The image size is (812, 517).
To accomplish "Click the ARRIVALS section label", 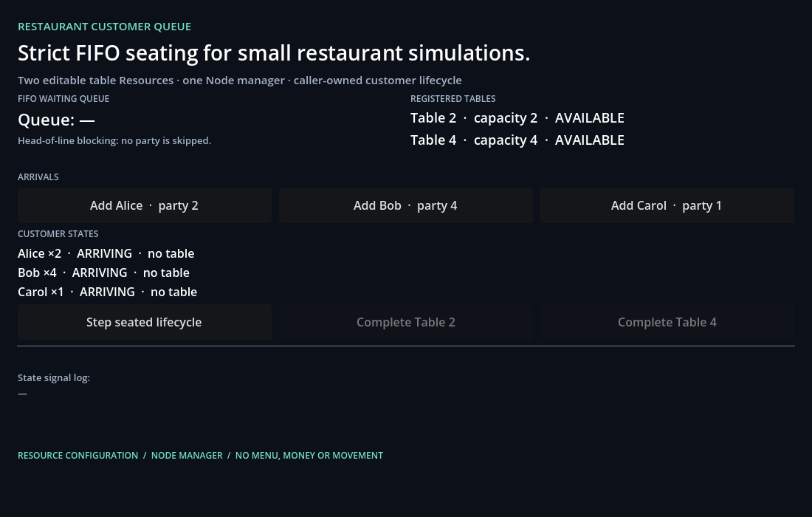I will (x=38, y=177).
